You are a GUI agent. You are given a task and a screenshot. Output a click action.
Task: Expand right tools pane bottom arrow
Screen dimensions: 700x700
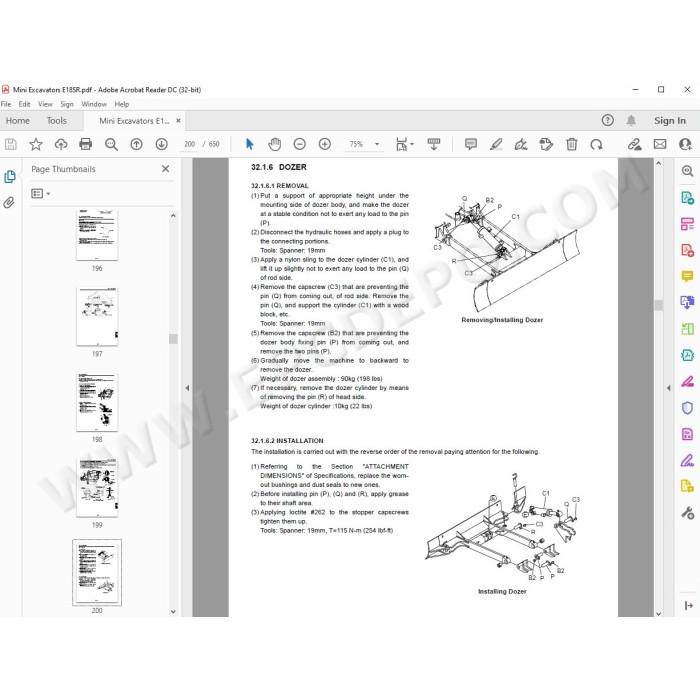(688, 605)
